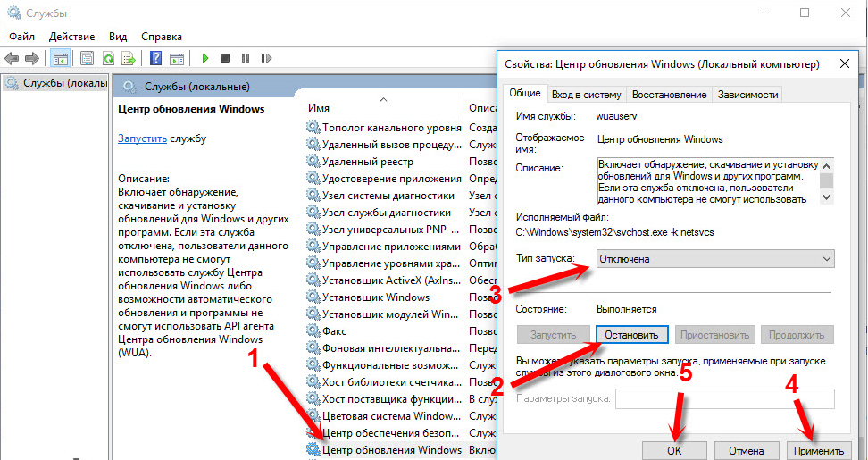Open the Файл menu
The image size is (868, 460).
[22, 37]
